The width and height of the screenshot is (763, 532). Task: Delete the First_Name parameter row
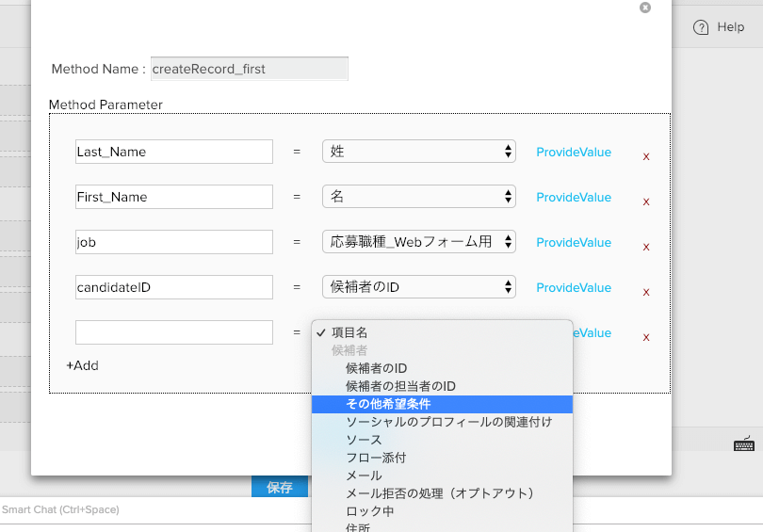646,202
